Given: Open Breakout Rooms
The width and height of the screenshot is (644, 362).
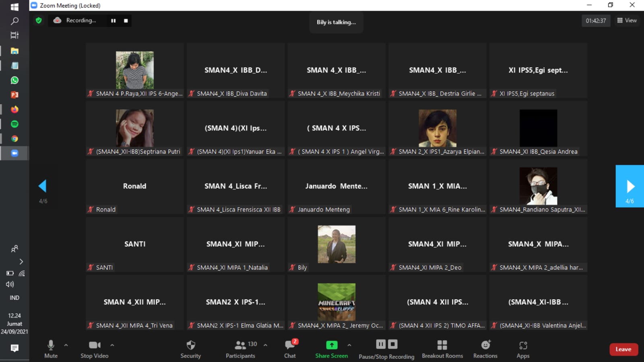Looking at the screenshot, I should pos(442,349).
